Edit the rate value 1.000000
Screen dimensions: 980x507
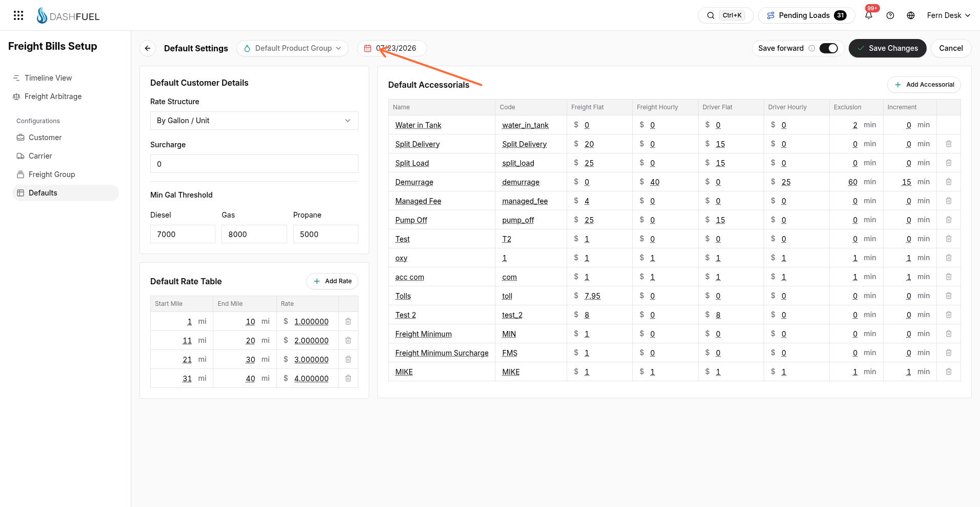(x=311, y=322)
